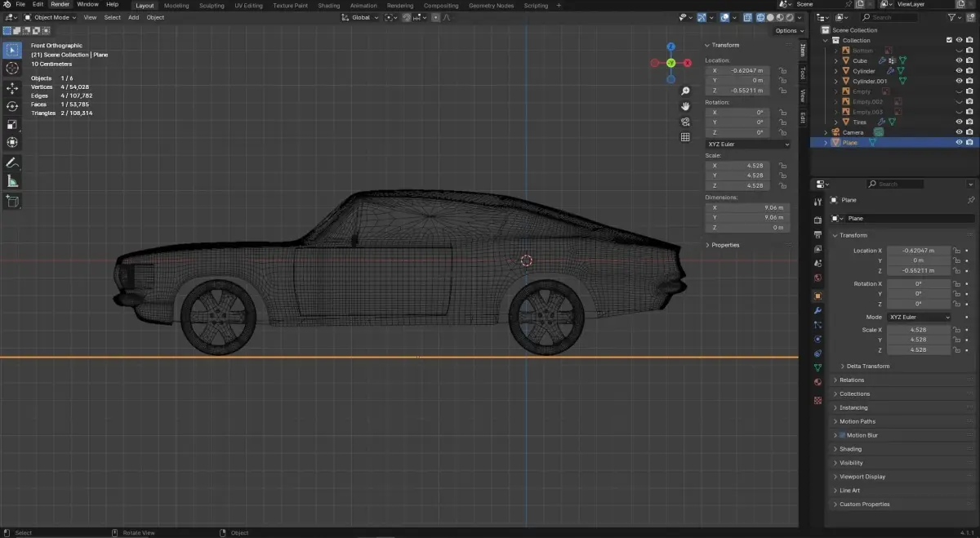Expand the Relations panel
The image size is (980, 538).
click(852, 380)
